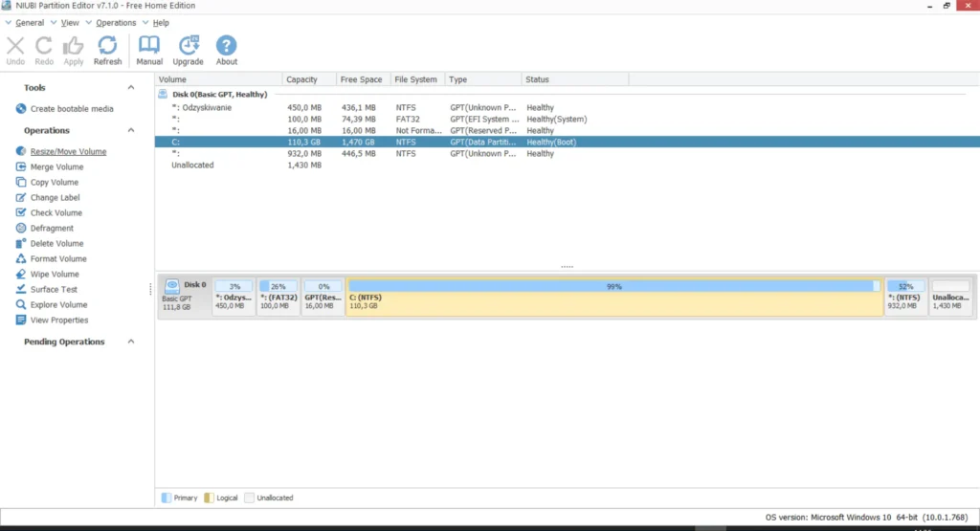Click the Change Label icon
This screenshot has width=980, height=531.
(x=21, y=197)
